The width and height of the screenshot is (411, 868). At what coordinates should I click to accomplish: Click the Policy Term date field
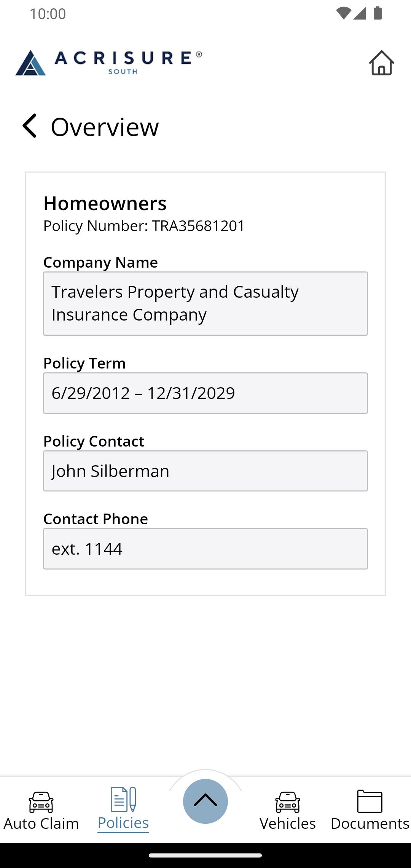click(x=205, y=393)
